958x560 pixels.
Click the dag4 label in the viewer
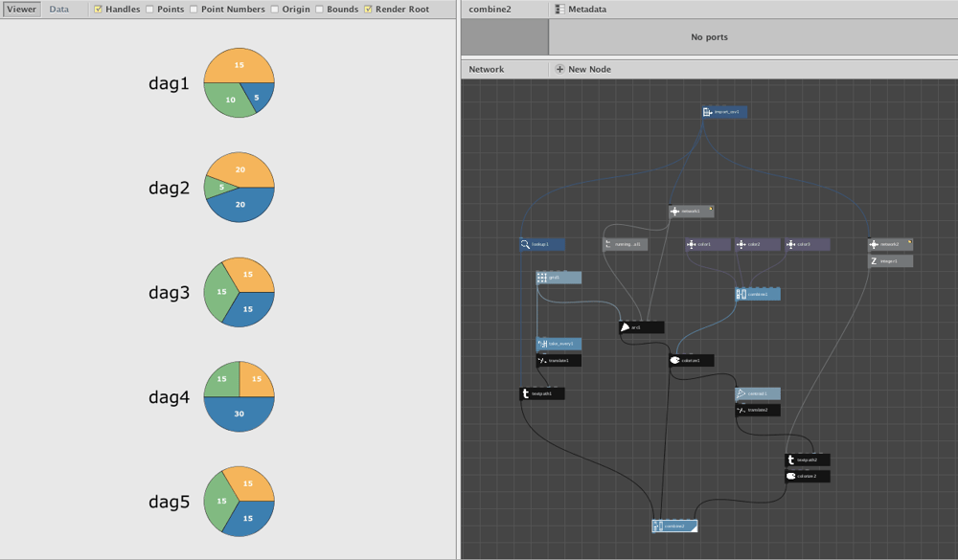pyautogui.click(x=170, y=397)
